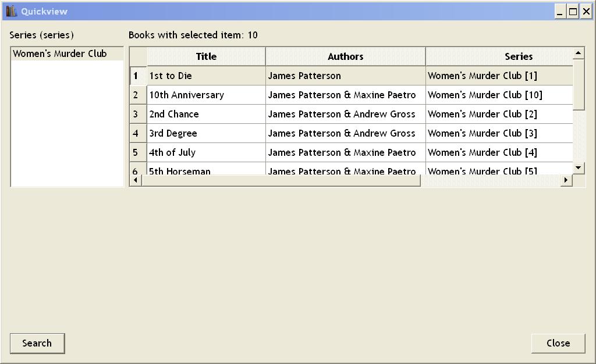Click the row 3 header number
Image resolution: width=596 pixels, height=364 pixels.
tap(136, 114)
